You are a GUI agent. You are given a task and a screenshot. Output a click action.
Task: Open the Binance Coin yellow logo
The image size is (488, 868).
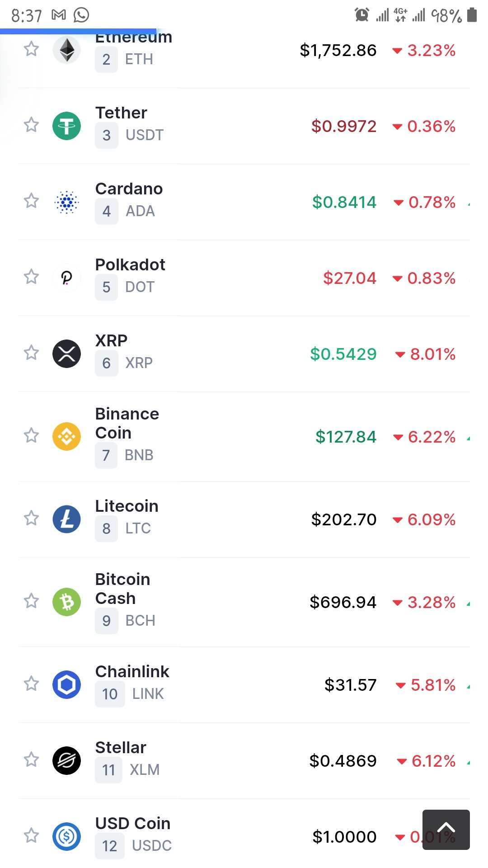click(67, 436)
